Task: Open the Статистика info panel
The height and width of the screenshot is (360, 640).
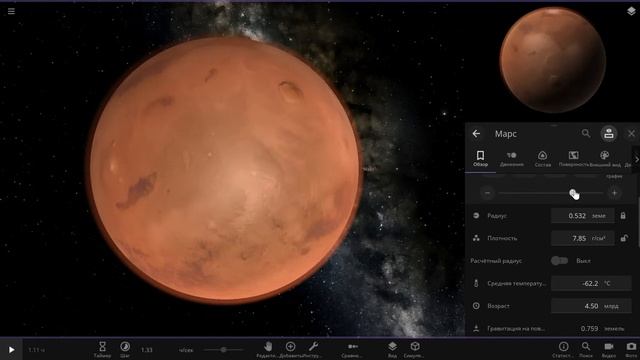Action: point(563,349)
